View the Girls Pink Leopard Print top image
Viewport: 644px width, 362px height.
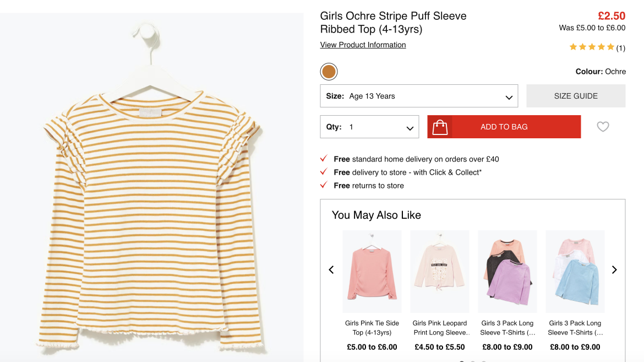coord(439,272)
